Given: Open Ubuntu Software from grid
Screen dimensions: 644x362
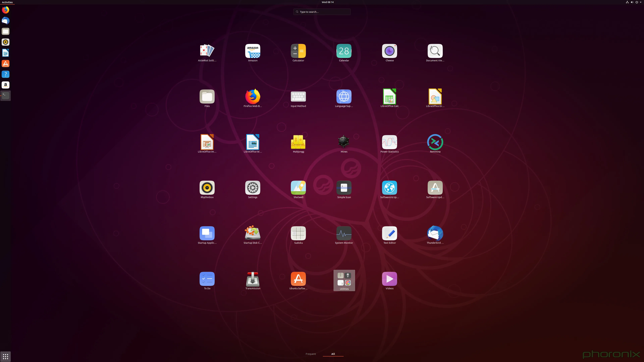Looking at the screenshot, I should coord(298,281).
